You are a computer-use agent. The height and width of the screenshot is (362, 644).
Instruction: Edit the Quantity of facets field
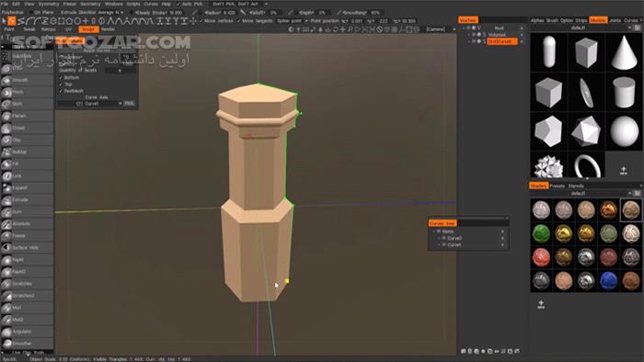pos(120,71)
